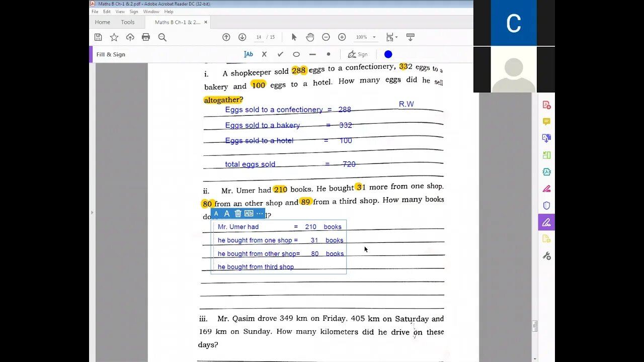
Task: Click the 'Mr. Umer had' text line
Action: (x=238, y=227)
